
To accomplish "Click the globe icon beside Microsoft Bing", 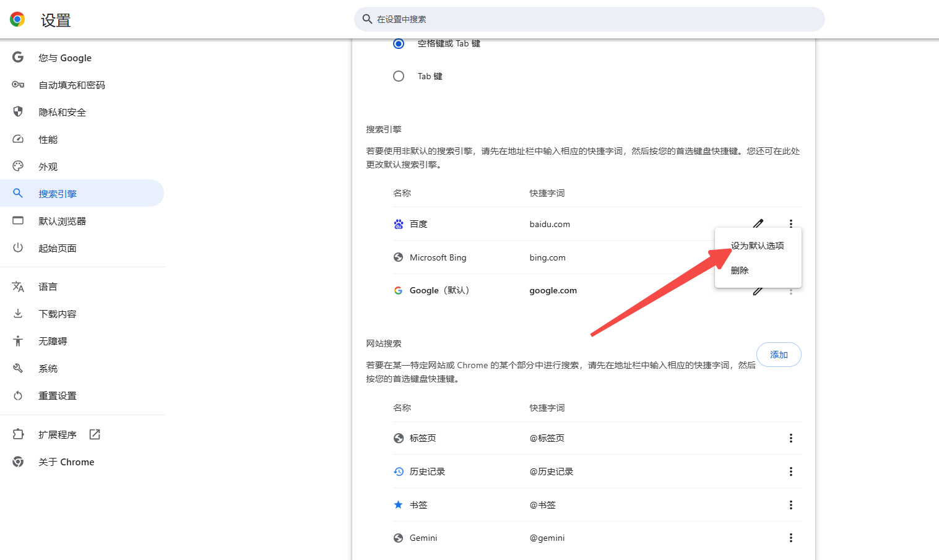I will (399, 257).
